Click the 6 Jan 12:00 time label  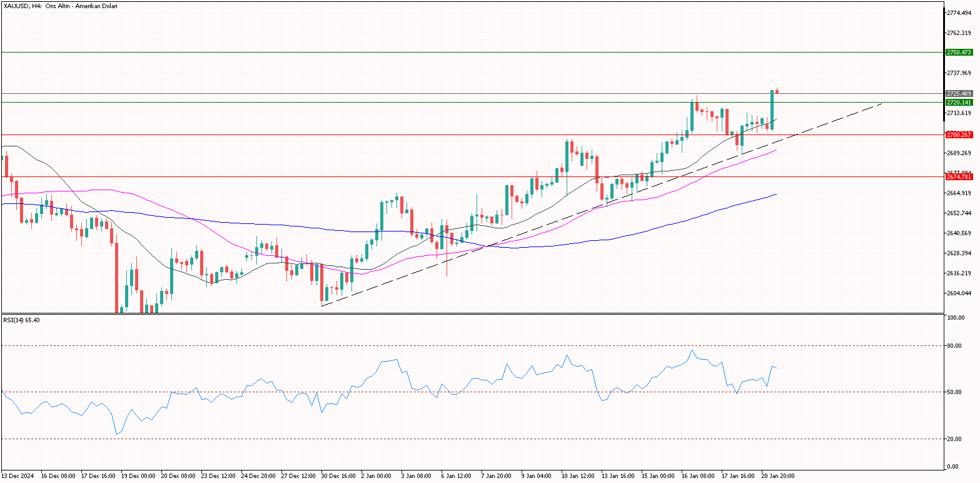click(x=458, y=476)
